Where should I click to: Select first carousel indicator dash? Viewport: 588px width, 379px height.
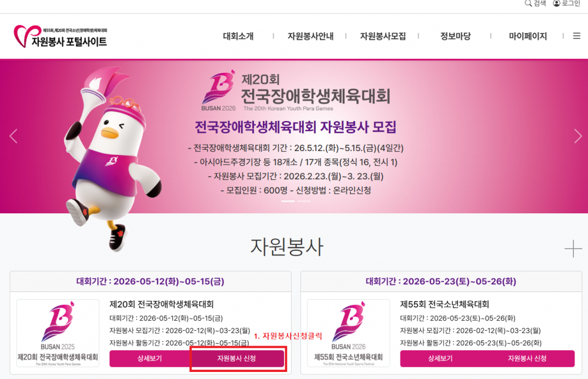[x=288, y=202]
